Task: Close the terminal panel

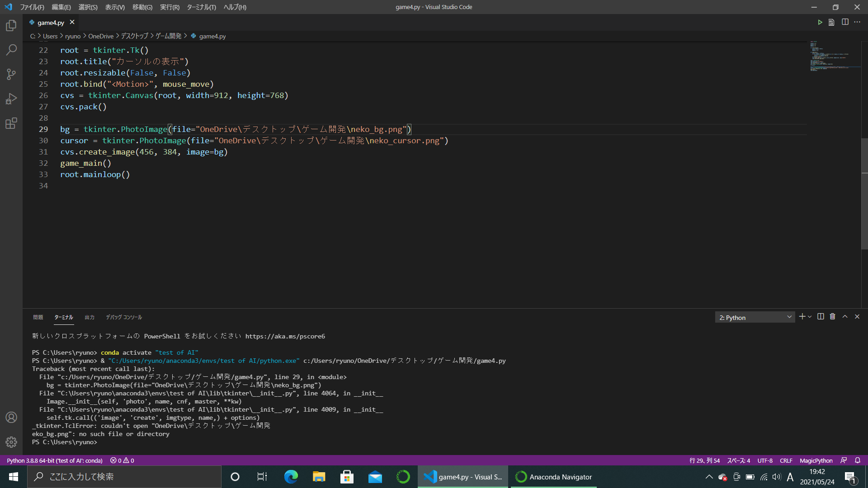Action: [x=857, y=317]
